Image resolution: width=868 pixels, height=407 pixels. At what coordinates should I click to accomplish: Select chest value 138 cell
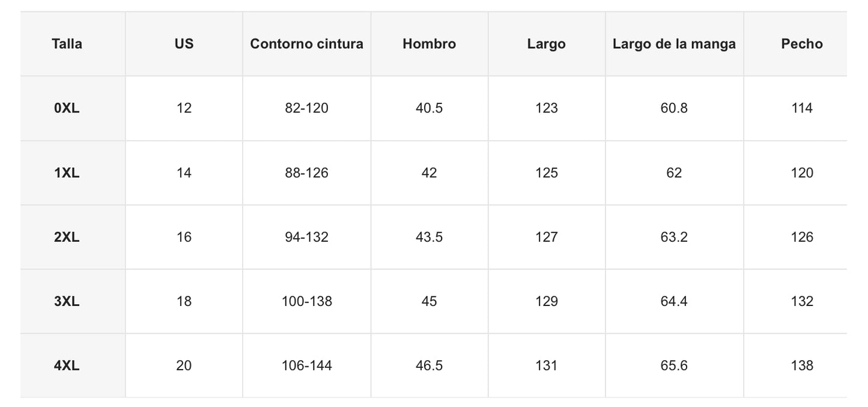point(802,366)
